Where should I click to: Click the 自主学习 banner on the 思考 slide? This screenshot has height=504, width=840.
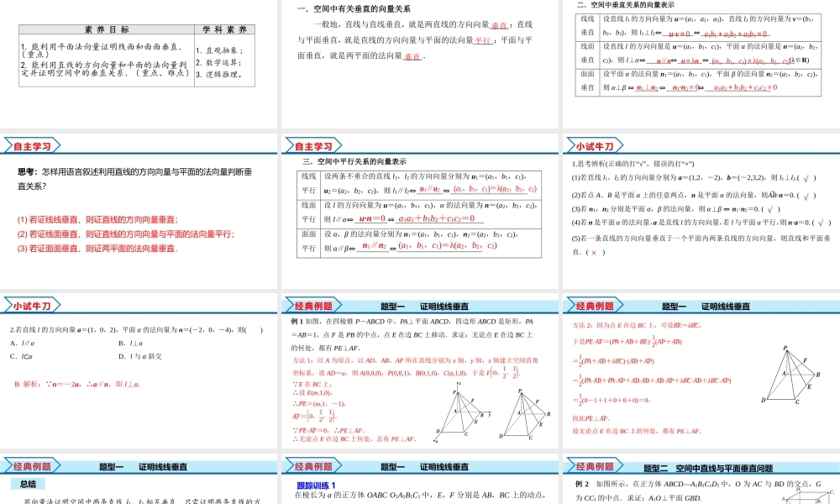(x=32, y=146)
